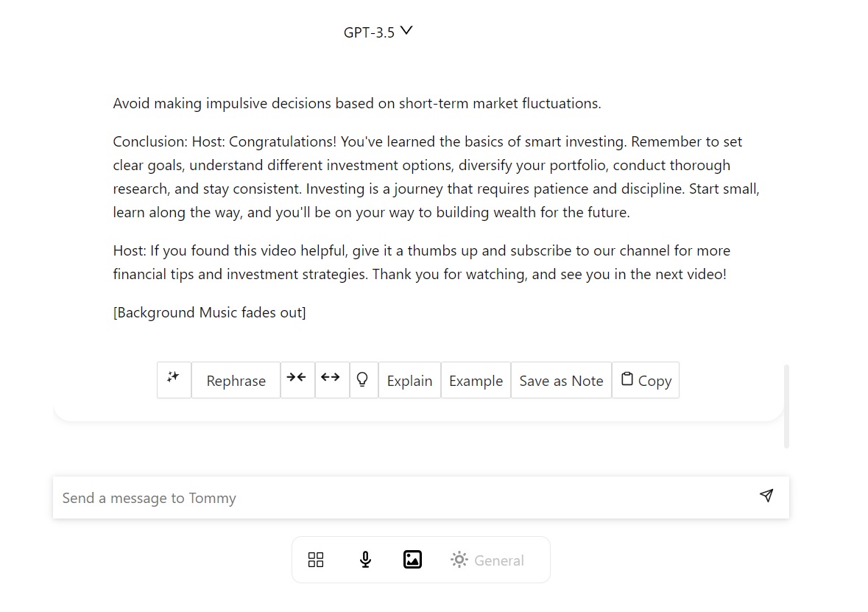Click Save as Note
Screen dimensions: 868x612
point(561,381)
